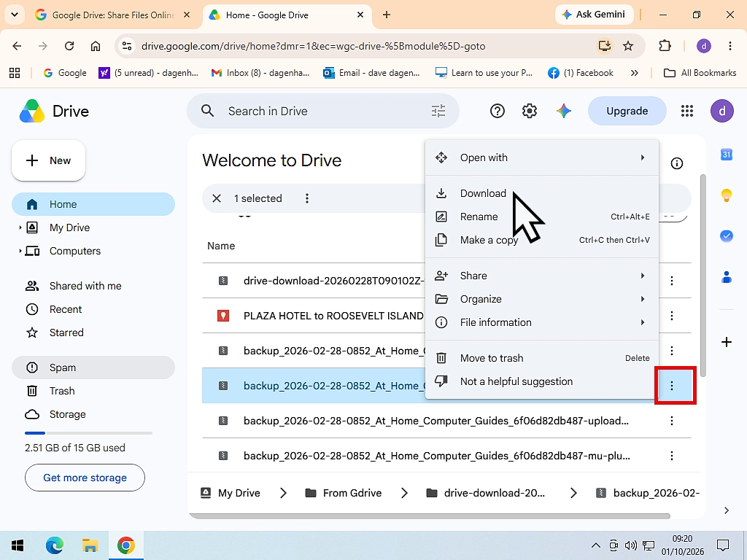
Task: Open the purple account avatar in Drive
Action: (721, 111)
